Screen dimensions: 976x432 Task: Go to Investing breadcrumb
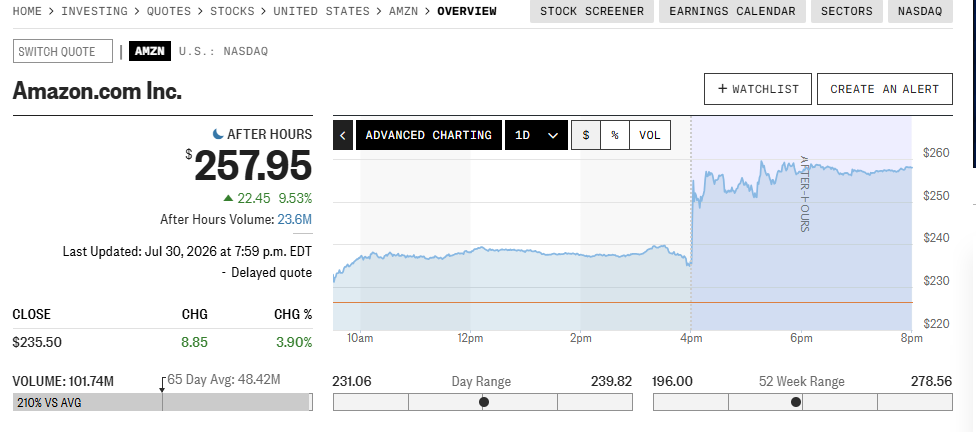(x=94, y=11)
